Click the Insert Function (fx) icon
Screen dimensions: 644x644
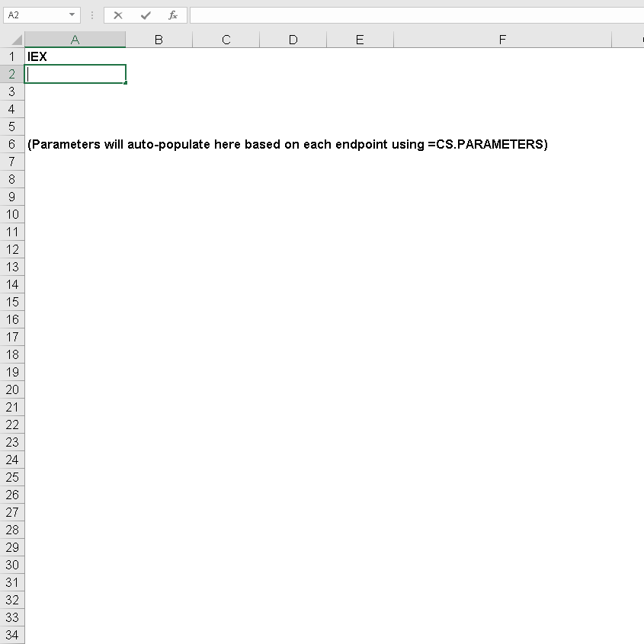(172, 14)
